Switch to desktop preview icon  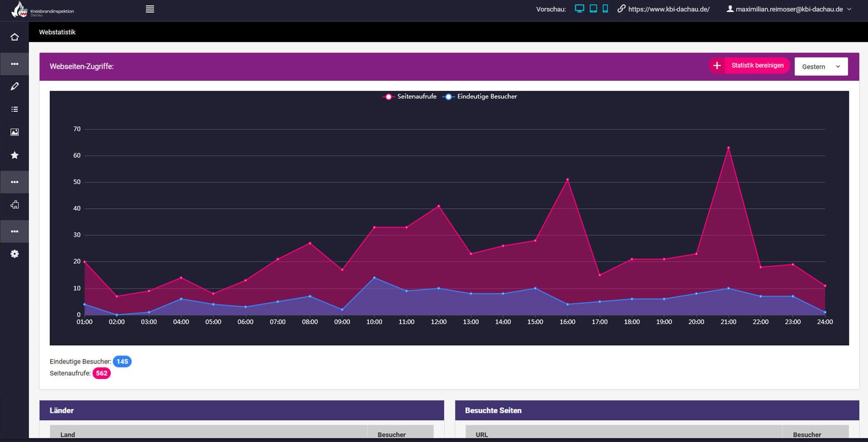coord(579,9)
